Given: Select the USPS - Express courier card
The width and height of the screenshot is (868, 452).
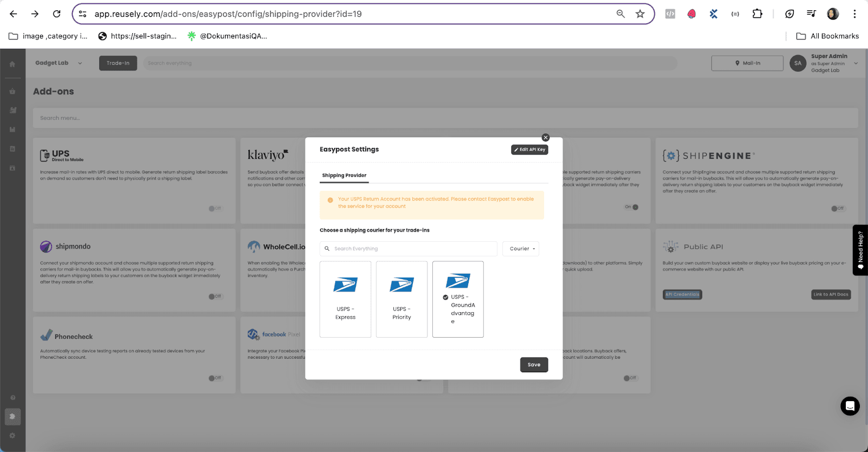Looking at the screenshot, I should pos(346,299).
